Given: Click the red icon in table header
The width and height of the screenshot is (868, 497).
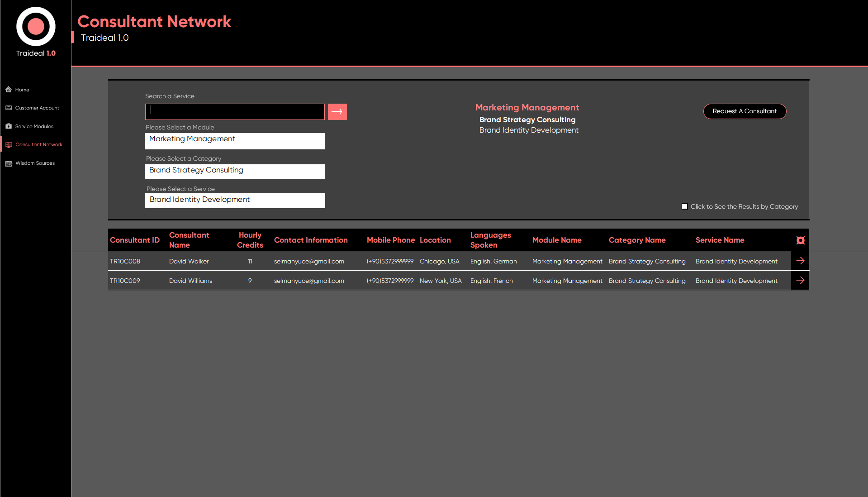Looking at the screenshot, I should coord(800,240).
